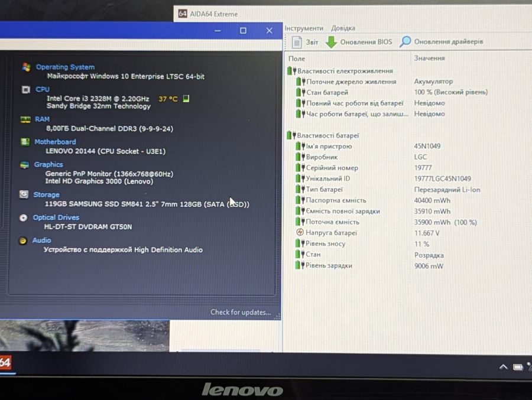Open the Optical Drives section link
This screenshot has height=400, width=532.
click(x=56, y=217)
